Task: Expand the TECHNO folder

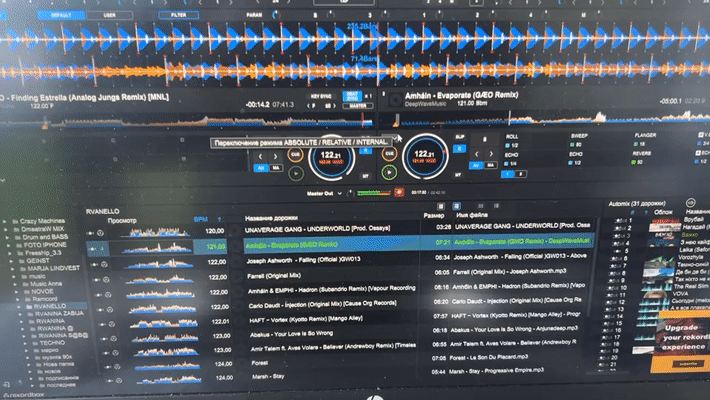Action: tap(26, 343)
